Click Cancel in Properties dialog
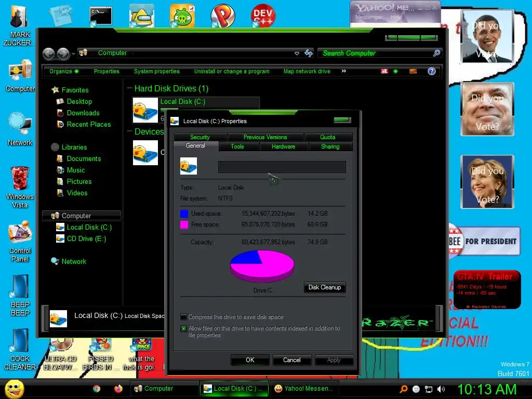The image size is (532, 399). (x=292, y=360)
